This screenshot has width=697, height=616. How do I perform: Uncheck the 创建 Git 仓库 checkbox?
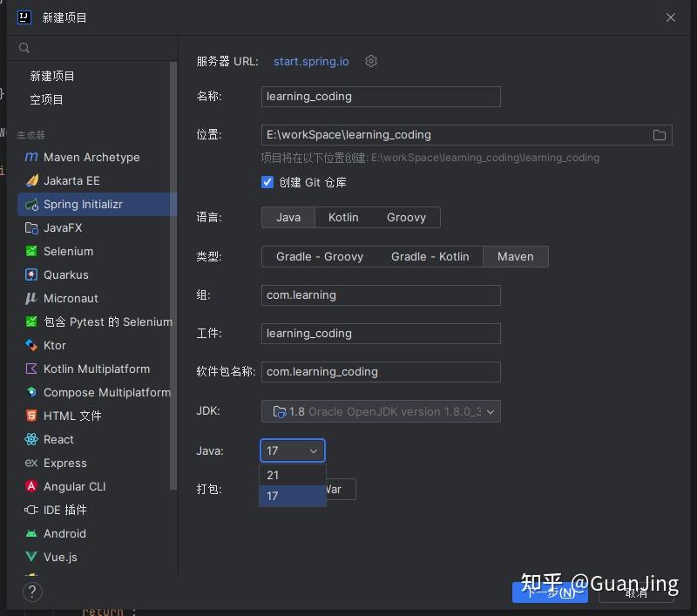pos(267,182)
